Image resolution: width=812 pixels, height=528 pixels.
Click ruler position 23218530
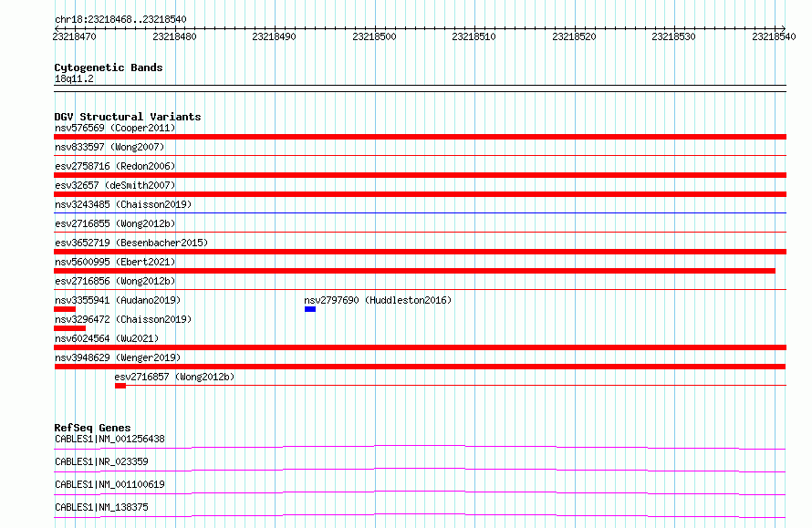pyautogui.click(x=673, y=36)
